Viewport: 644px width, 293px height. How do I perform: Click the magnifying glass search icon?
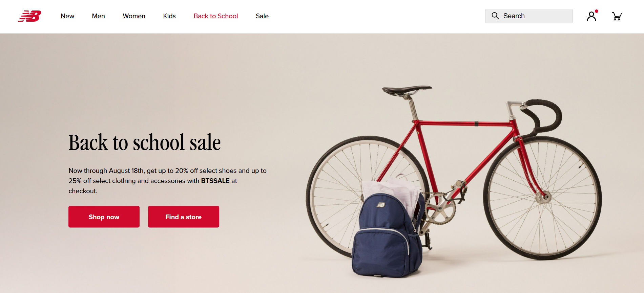pyautogui.click(x=495, y=16)
